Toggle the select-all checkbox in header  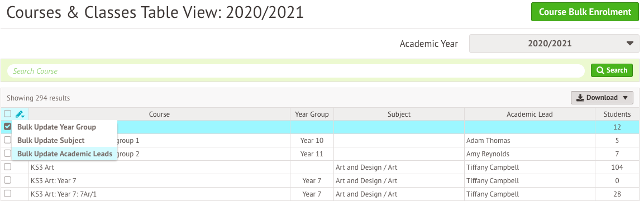click(x=7, y=114)
